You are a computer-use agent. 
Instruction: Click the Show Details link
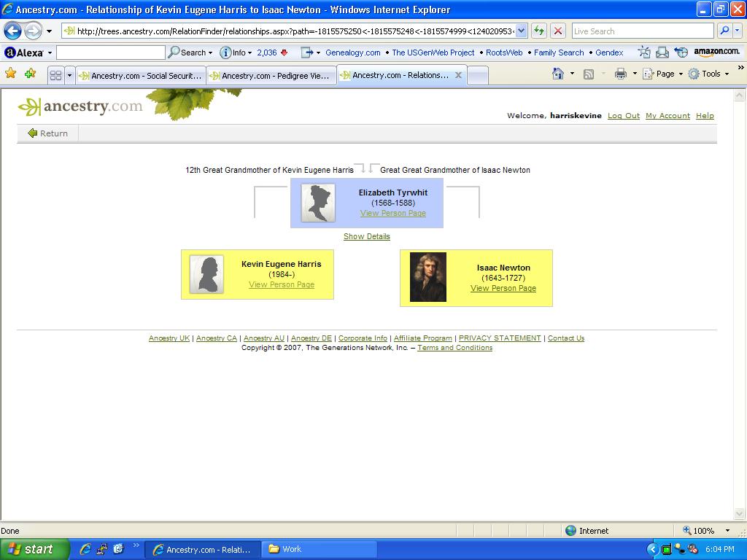point(367,237)
